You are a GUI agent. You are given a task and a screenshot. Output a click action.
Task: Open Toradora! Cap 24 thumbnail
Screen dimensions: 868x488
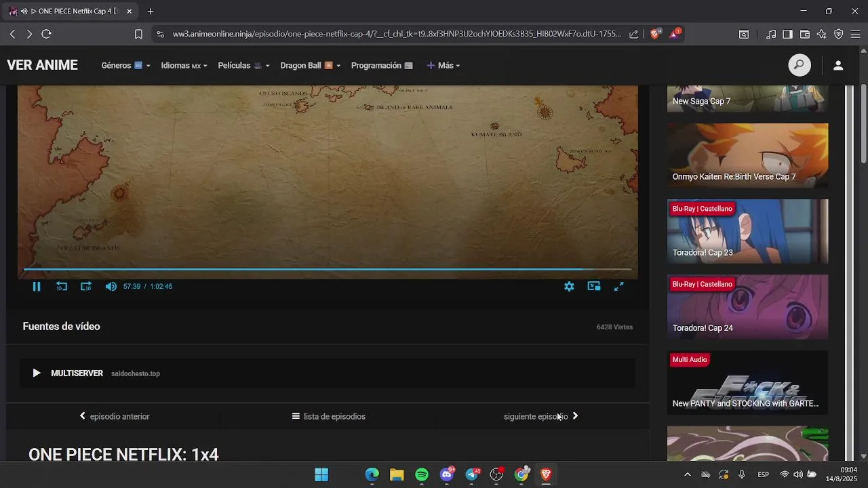747,306
